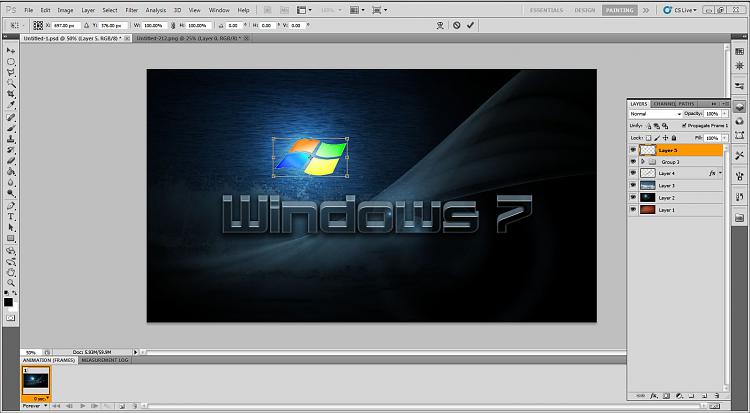Select the Brush tool
Screen dimensions: 750x413
11,128
